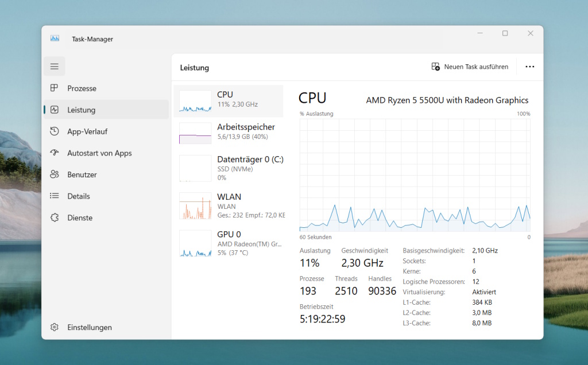This screenshot has width=588, height=365.
Task: Click the Benutzer people icon
Action: coord(55,174)
